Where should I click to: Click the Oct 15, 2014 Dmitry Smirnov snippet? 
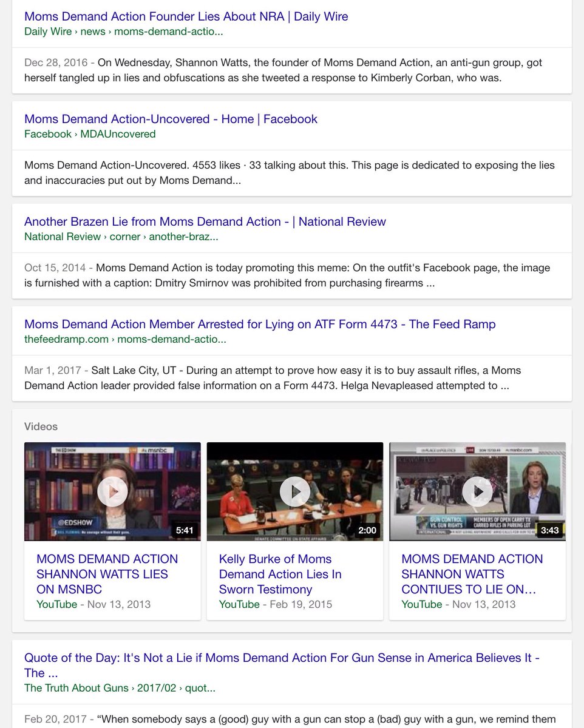click(x=287, y=275)
